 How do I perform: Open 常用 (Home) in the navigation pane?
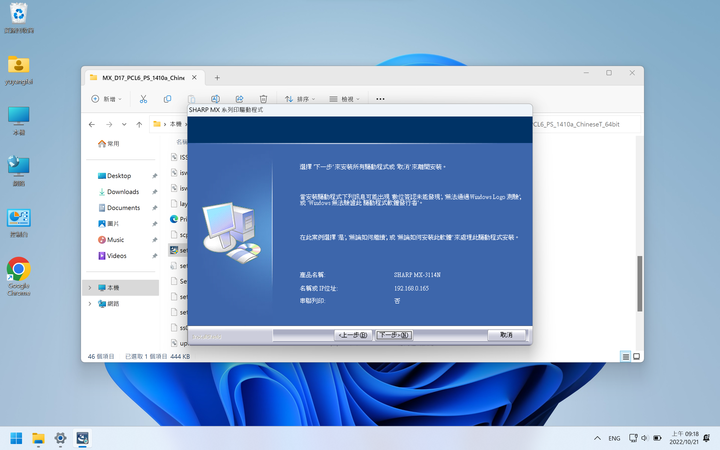point(108,144)
